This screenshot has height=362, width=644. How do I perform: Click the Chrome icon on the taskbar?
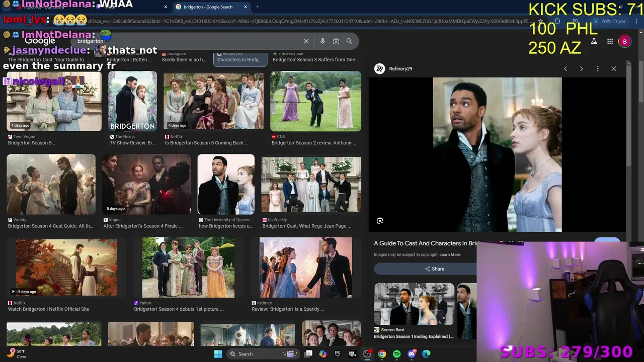(382, 354)
